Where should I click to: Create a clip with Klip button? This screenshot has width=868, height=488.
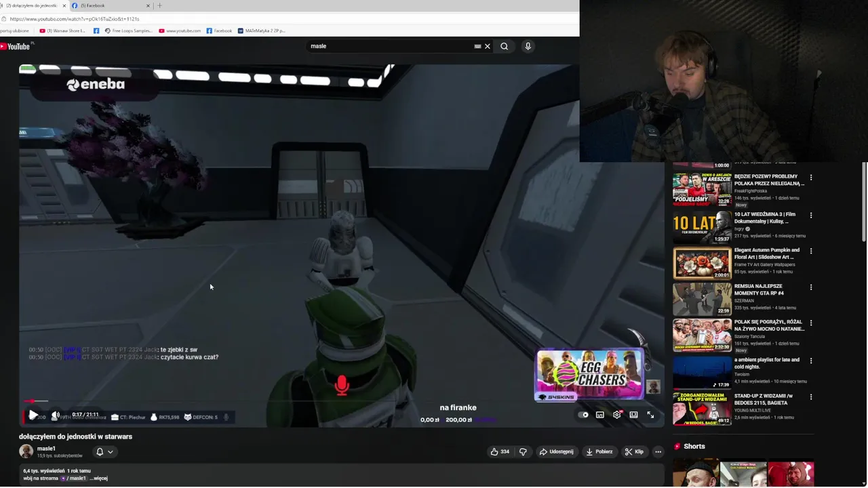[634, 451]
